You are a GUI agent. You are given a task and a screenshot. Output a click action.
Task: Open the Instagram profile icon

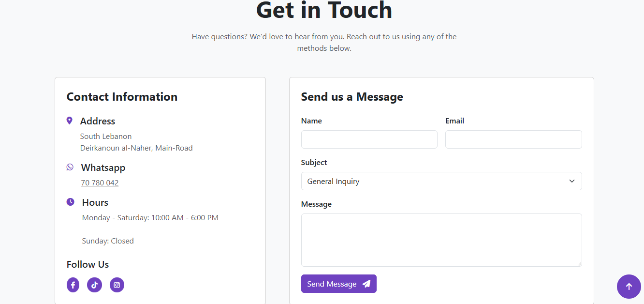click(x=117, y=285)
